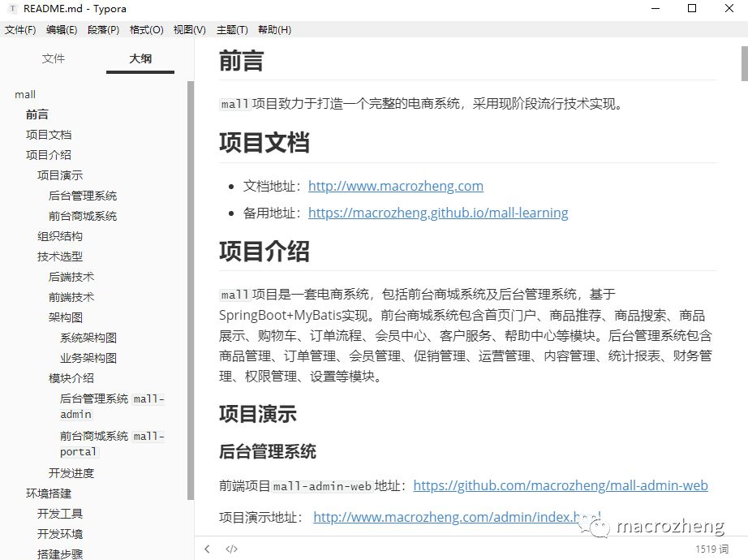
Task: Jump to 前言 in the outline
Action: click(x=37, y=114)
